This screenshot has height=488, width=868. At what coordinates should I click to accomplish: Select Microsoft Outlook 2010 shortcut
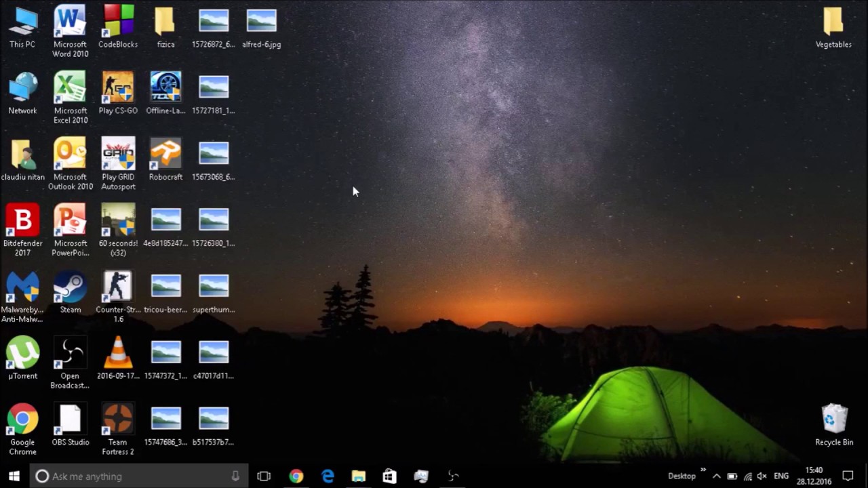71,164
